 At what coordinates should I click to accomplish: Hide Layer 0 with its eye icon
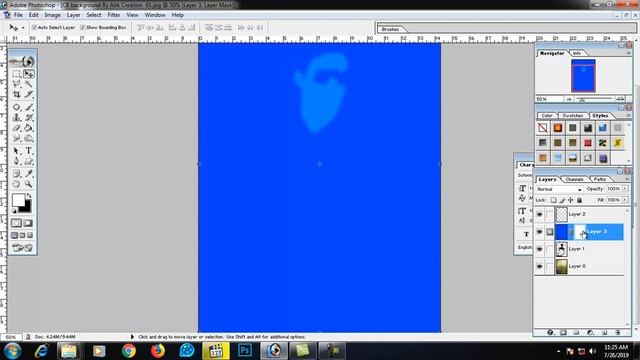tap(540, 267)
